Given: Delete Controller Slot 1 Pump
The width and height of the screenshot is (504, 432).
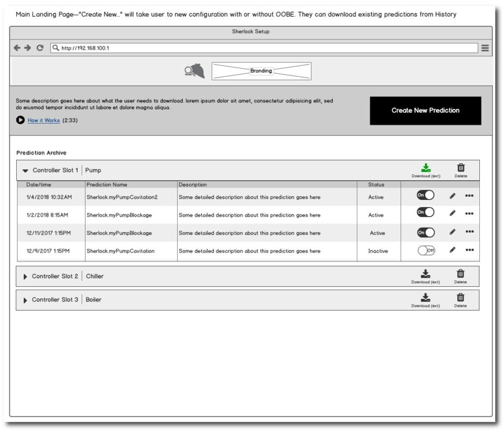Looking at the screenshot, I should [x=461, y=170].
